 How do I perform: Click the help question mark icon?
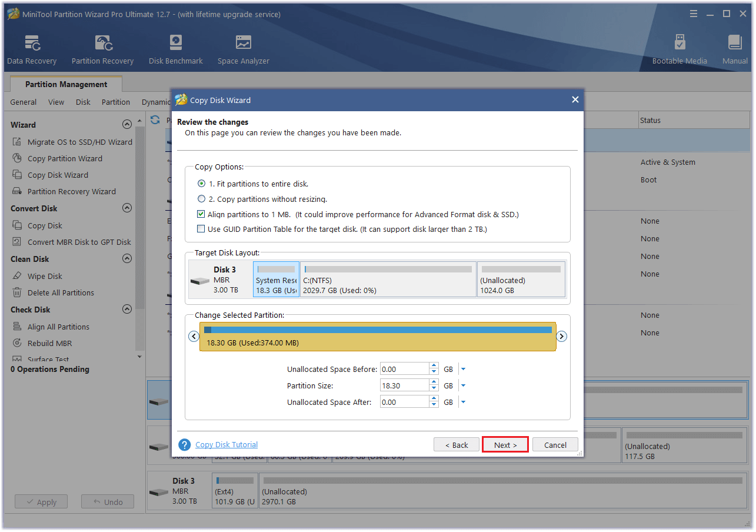tap(185, 445)
